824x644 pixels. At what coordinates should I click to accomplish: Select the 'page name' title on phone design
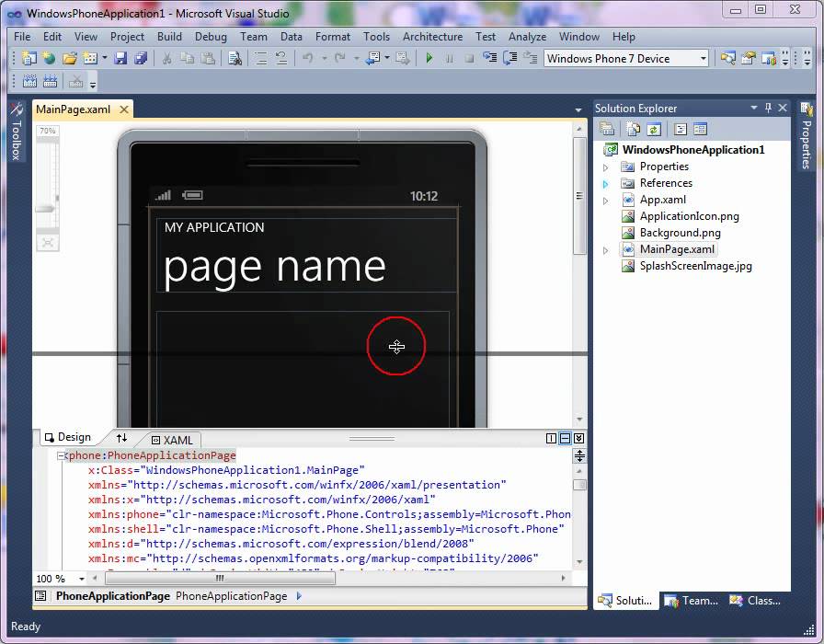tap(275, 268)
